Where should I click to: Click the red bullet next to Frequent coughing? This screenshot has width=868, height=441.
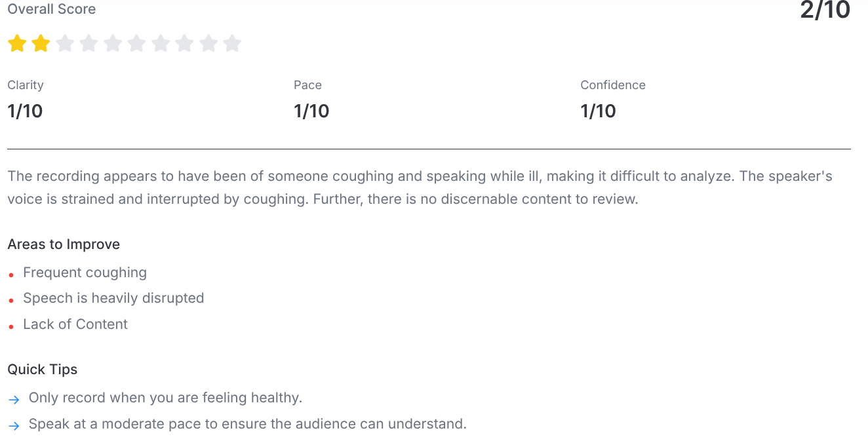click(x=11, y=275)
